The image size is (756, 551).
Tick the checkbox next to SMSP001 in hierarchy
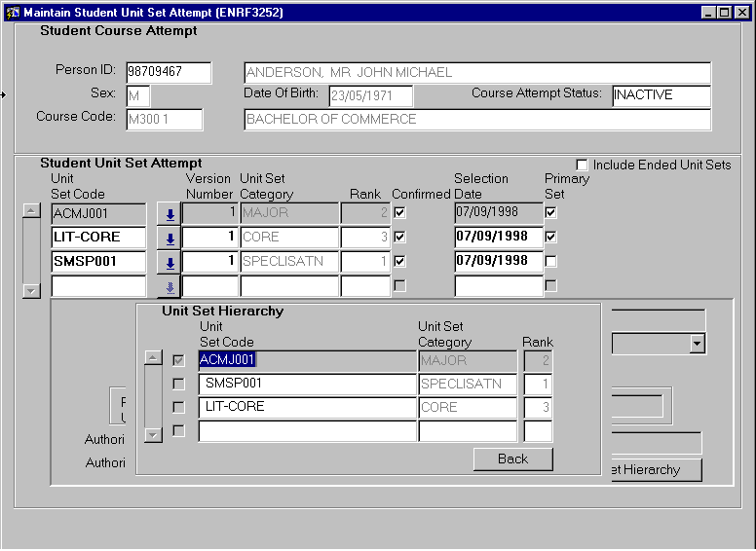pyautogui.click(x=178, y=384)
